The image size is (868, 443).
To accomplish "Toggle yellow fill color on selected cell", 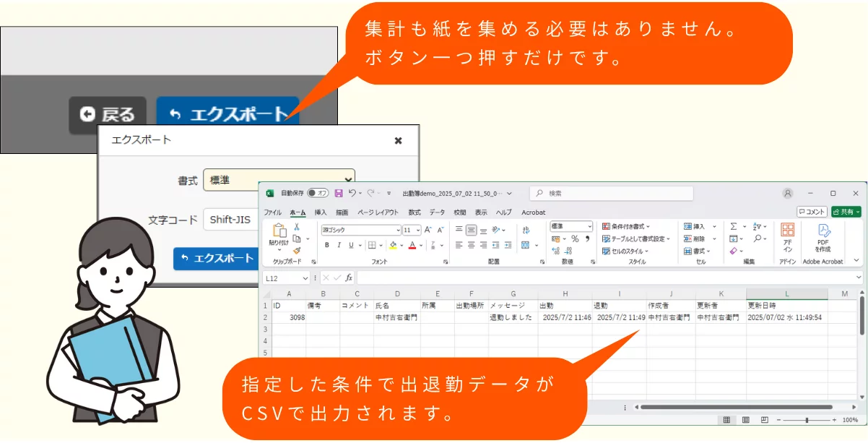I will click(393, 245).
